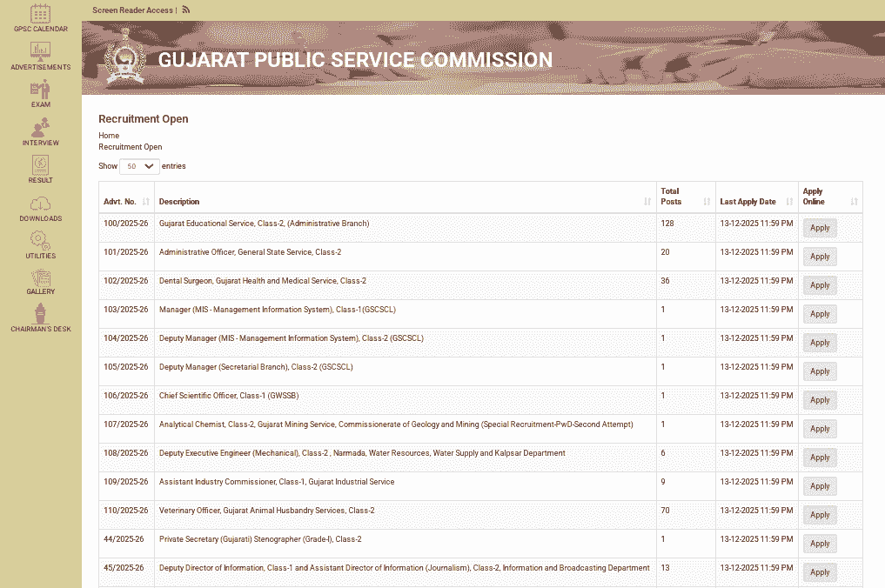This screenshot has height=588, width=885.
Task: Apply for Chief Scientific Officer 106/2025-26
Action: (x=819, y=400)
